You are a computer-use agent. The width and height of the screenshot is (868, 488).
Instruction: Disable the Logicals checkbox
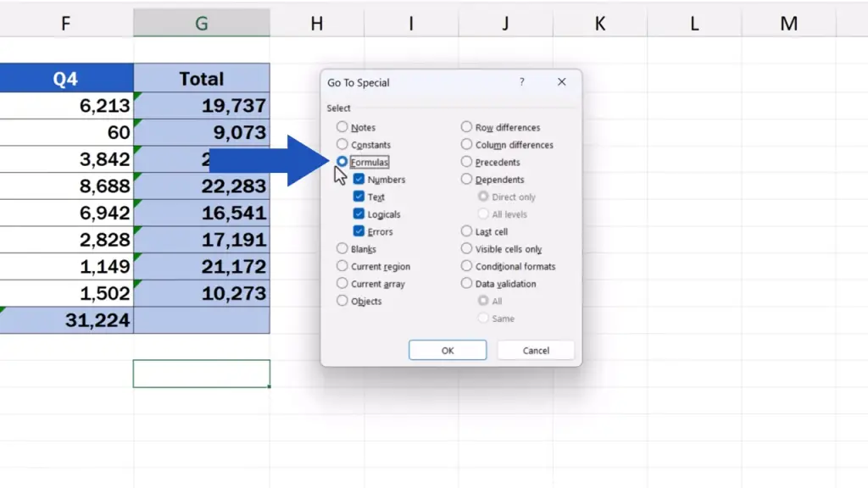[359, 214]
